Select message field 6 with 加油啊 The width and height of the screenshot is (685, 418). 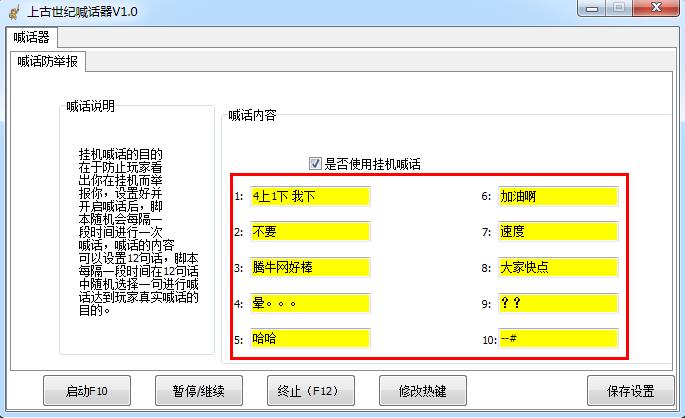pyautogui.click(x=558, y=196)
